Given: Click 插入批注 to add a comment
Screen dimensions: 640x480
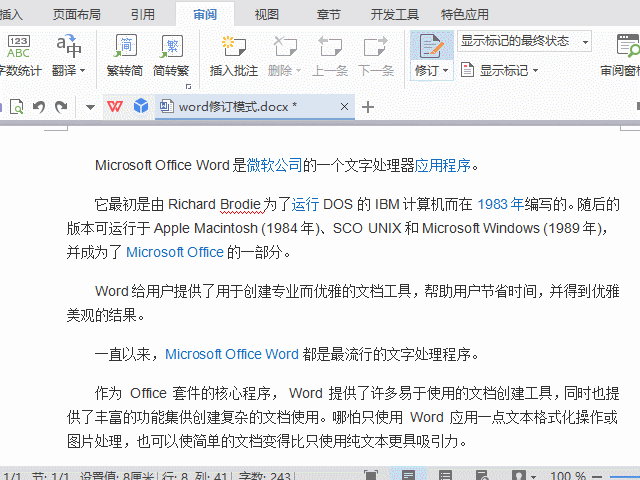Looking at the screenshot, I should coord(233,56).
